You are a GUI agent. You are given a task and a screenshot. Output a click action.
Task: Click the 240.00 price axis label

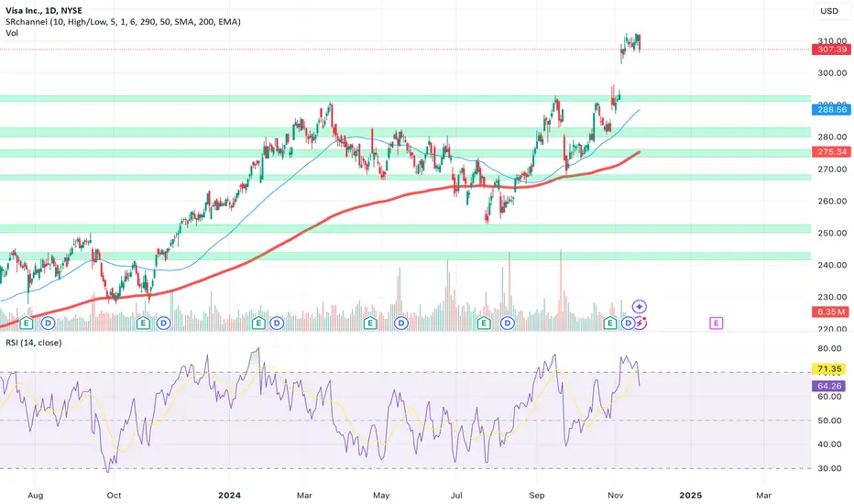(832, 266)
